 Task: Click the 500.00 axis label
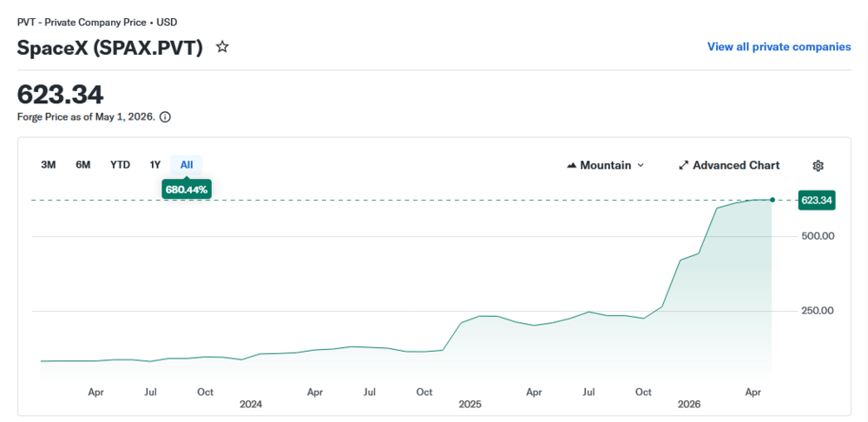(818, 236)
